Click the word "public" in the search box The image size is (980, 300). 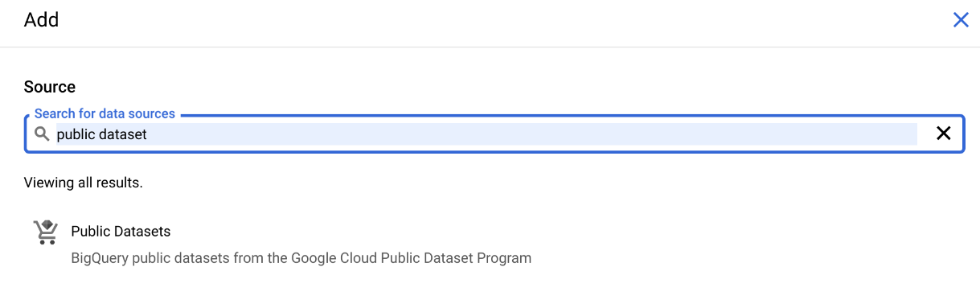(76, 134)
